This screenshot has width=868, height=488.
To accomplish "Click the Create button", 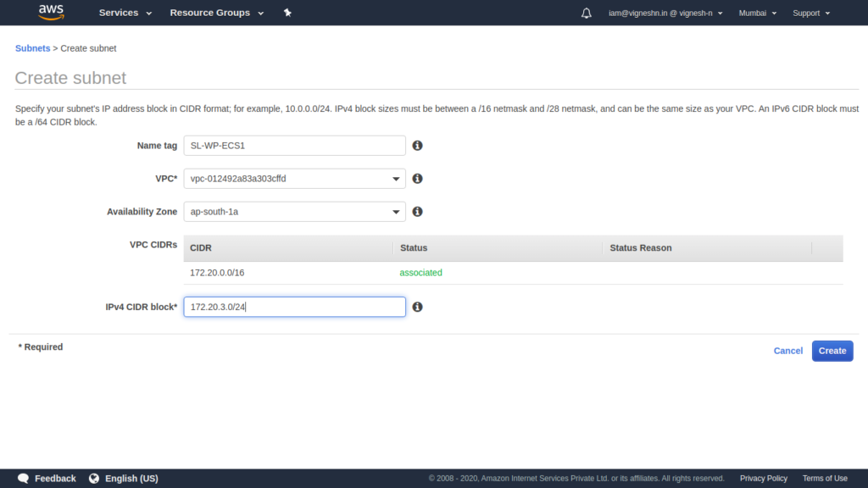I will point(832,351).
